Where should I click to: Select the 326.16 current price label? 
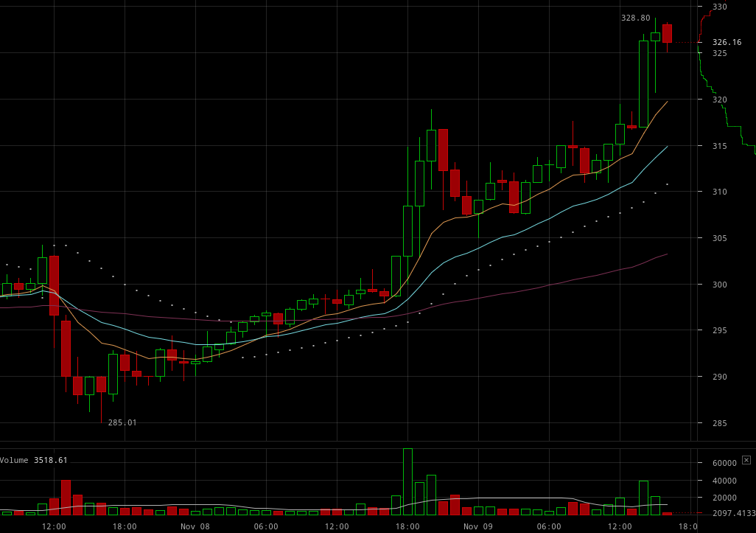pos(727,43)
